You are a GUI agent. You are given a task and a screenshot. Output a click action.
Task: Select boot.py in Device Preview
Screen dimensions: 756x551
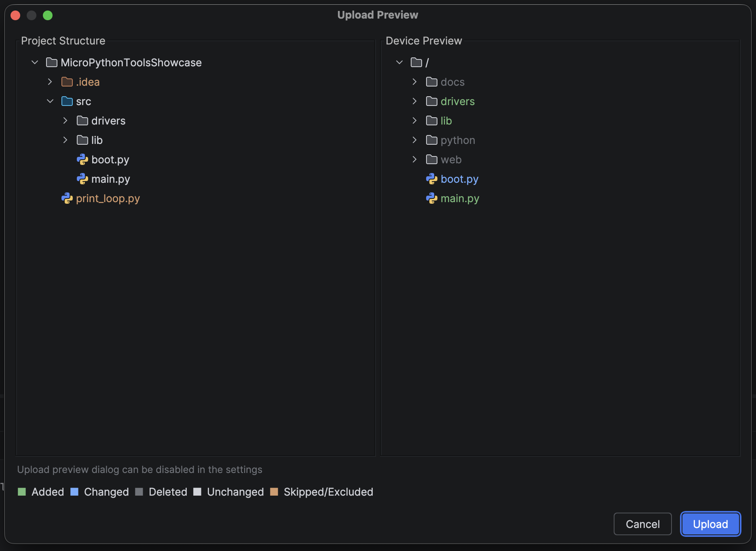coord(460,179)
